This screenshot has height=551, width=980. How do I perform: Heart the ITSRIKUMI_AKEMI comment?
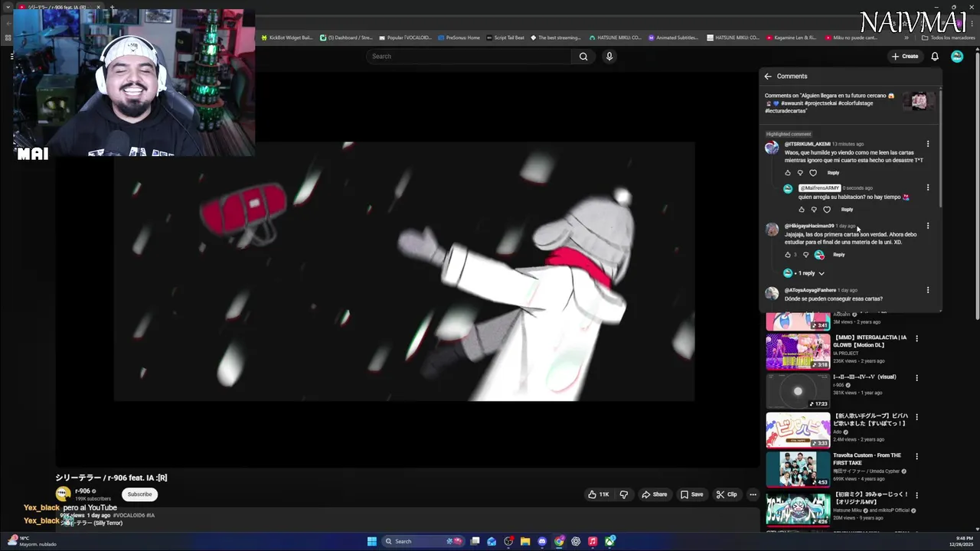tap(813, 173)
